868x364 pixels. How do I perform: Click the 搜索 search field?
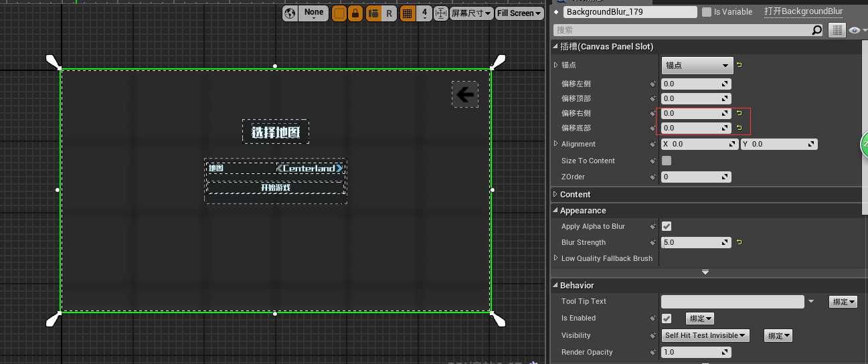683,30
